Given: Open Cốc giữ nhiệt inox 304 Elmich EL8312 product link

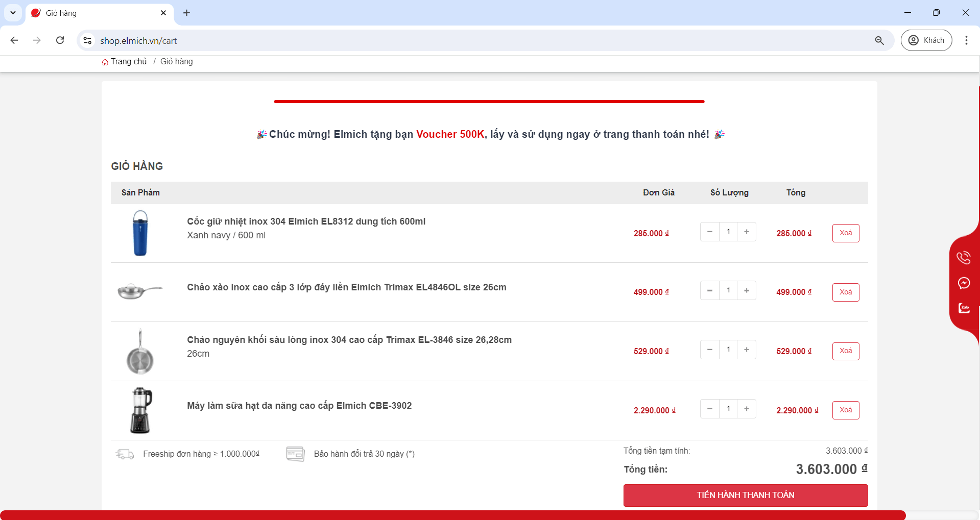Looking at the screenshot, I should (306, 221).
